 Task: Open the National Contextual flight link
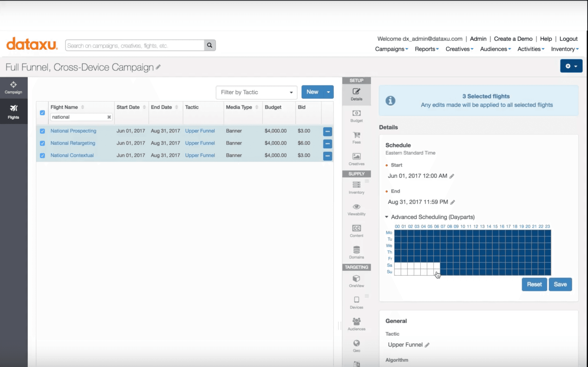72,155
